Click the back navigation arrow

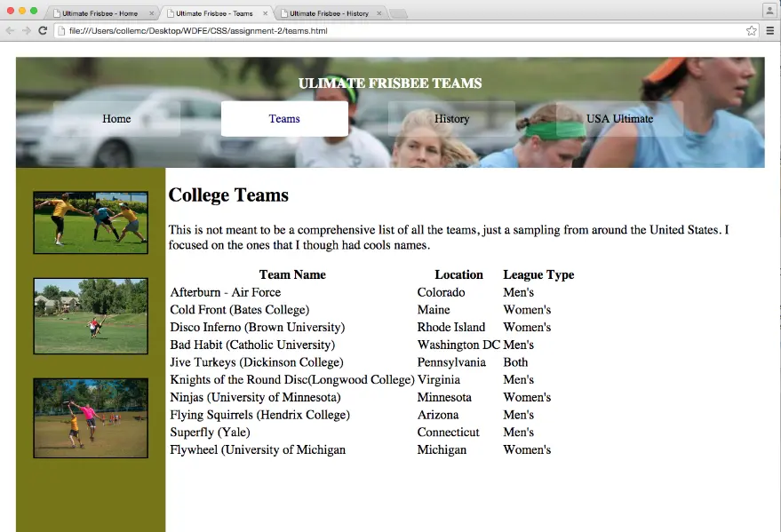tap(11, 29)
